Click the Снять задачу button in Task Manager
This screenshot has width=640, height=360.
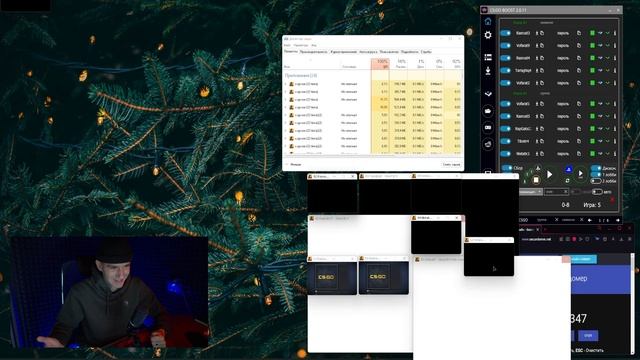click(451, 164)
